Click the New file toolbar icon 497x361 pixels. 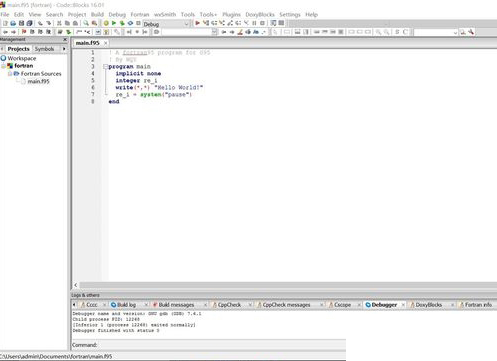coord(5,23)
